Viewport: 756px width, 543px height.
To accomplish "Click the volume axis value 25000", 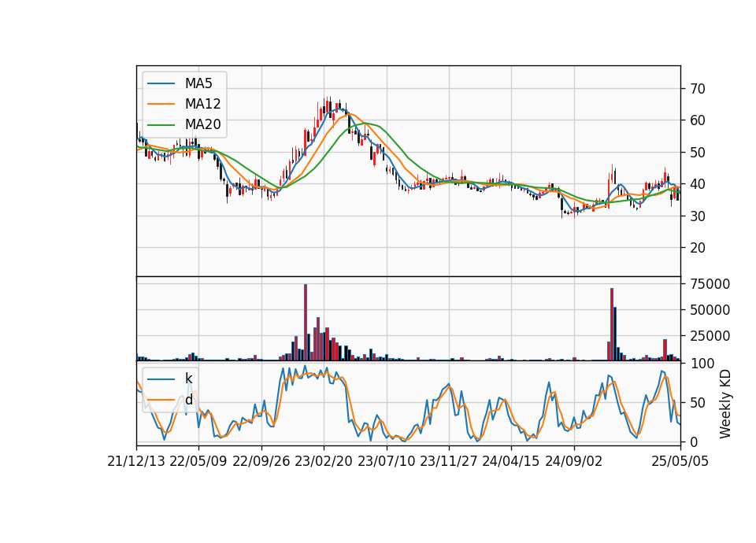I will point(710,336).
